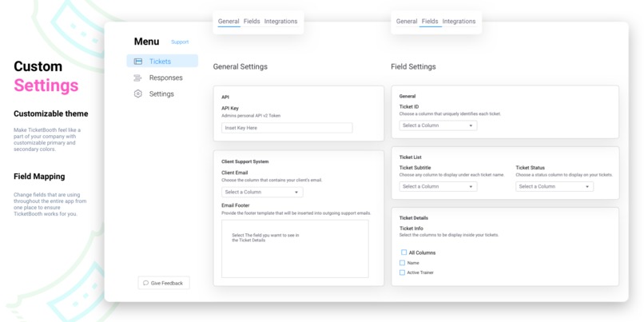Screen dimensions: 644x322
Task: Click the Ticket Details label
Action: (414, 218)
